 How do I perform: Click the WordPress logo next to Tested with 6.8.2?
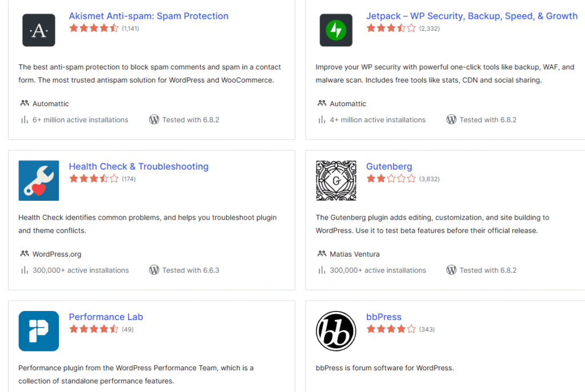point(154,120)
